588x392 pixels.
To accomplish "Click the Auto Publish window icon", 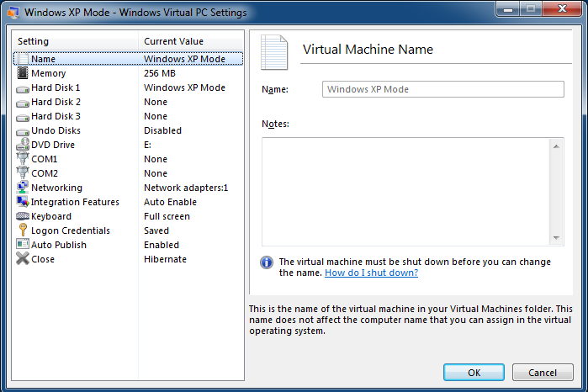I will coord(23,244).
